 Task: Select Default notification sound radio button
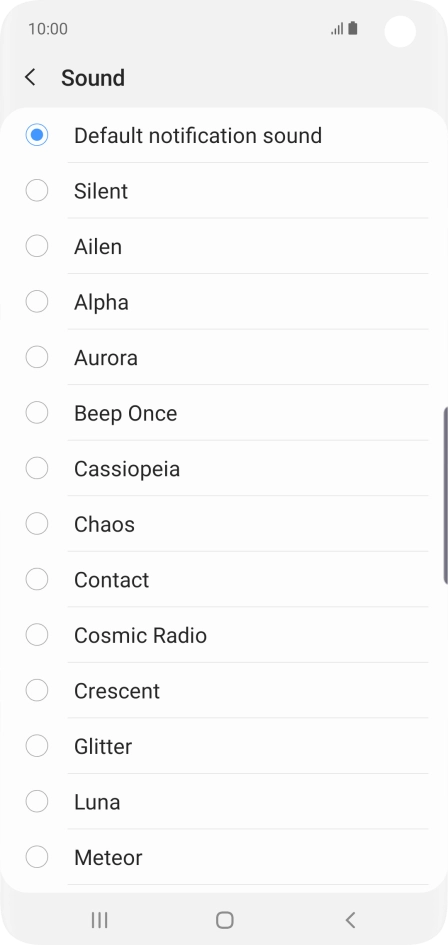pos(37,135)
